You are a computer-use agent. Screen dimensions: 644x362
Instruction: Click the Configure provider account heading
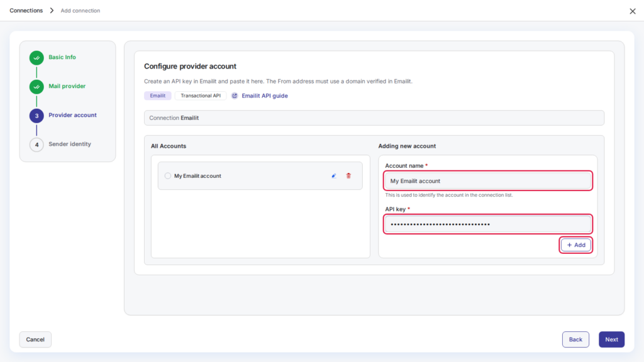click(190, 67)
